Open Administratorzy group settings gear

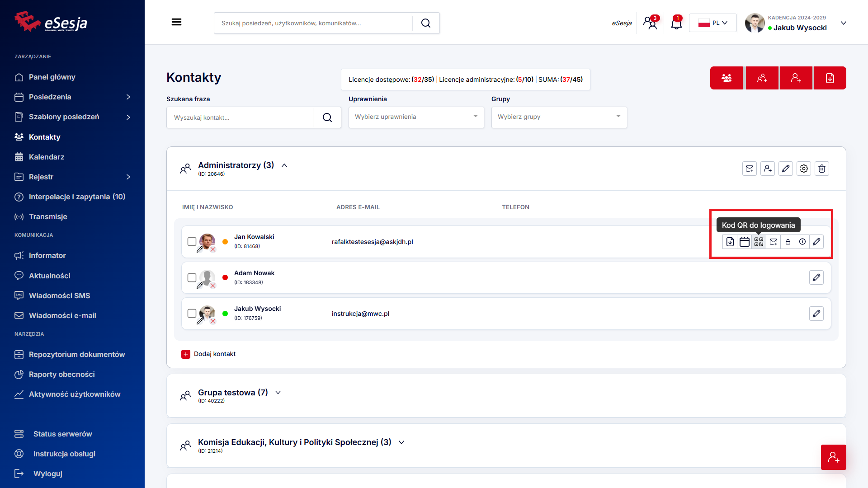click(x=804, y=169)
